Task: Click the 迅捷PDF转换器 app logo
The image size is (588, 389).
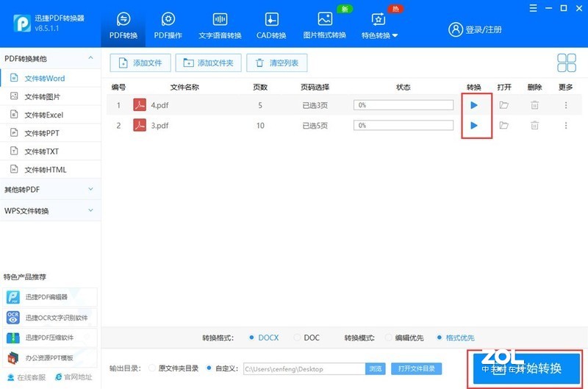Action: pyautogui.click(x=22, y=24)
